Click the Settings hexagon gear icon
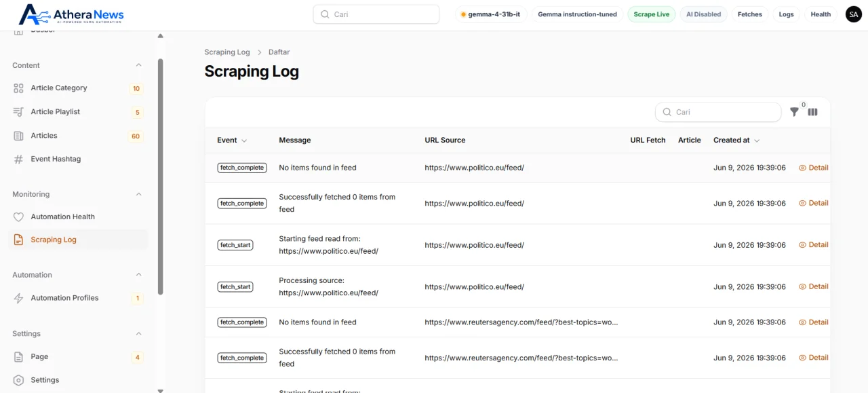 (x=18, y=380)
